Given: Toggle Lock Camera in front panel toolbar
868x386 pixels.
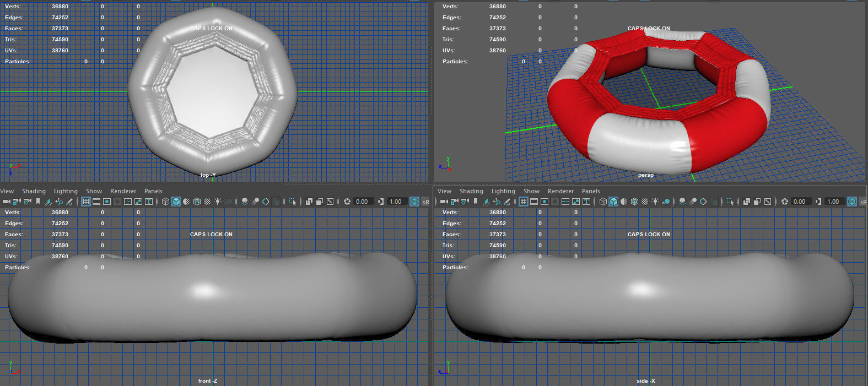Looking at the screenshot, I should [x=17, y=202].
